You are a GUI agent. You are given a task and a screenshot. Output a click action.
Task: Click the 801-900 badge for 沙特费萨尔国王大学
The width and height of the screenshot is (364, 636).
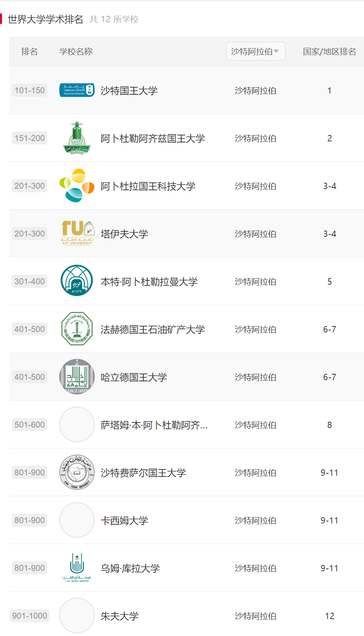point(30,472)
